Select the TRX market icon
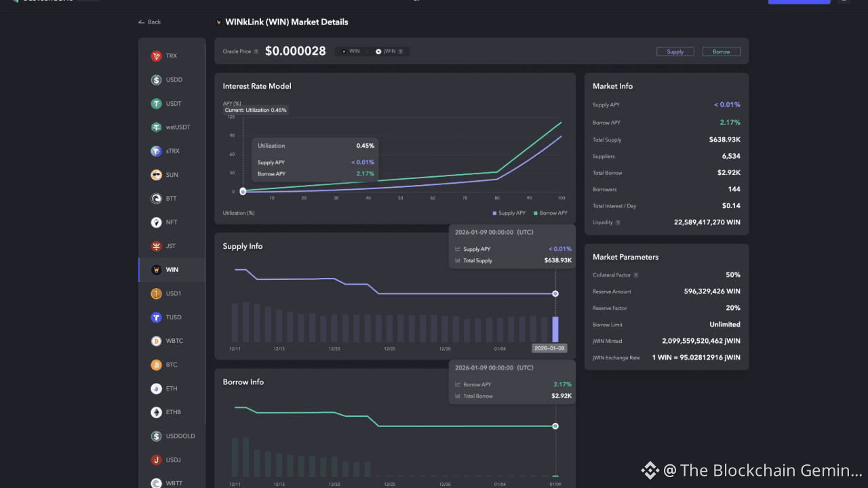This screenshot has width=868, height=488. point(156,56)
